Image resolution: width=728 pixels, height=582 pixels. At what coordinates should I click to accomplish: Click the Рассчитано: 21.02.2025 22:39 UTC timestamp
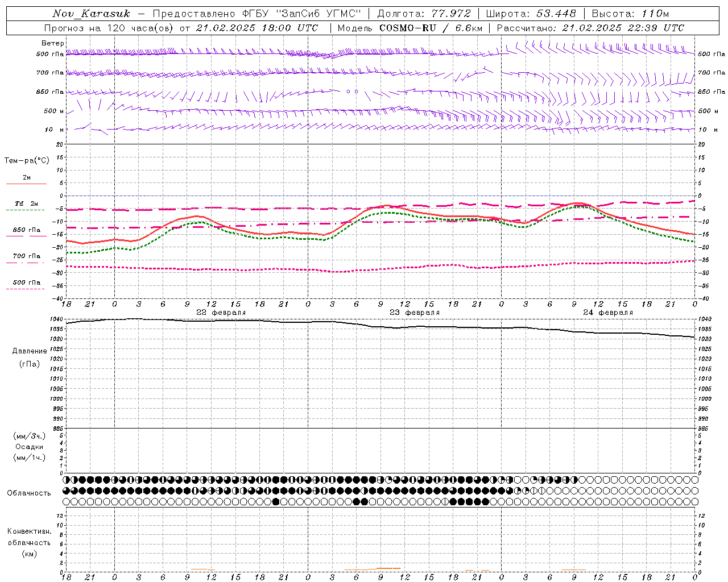tap(590, 28)
